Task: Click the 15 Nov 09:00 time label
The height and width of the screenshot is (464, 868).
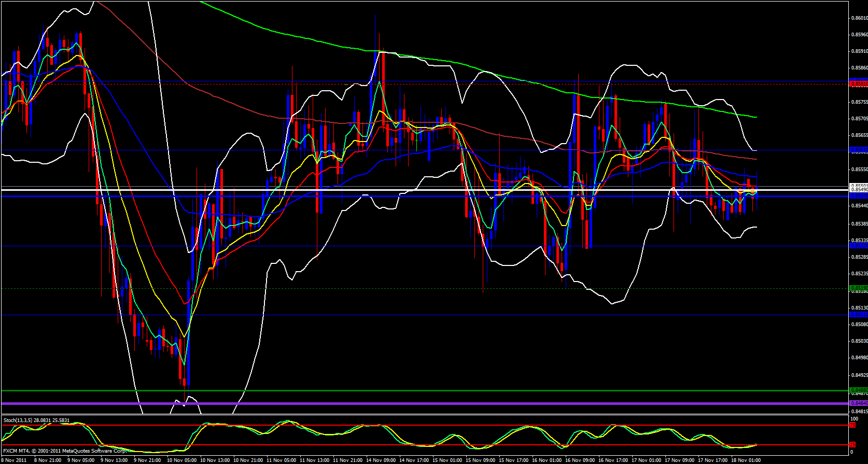Action: coord(480,460)
